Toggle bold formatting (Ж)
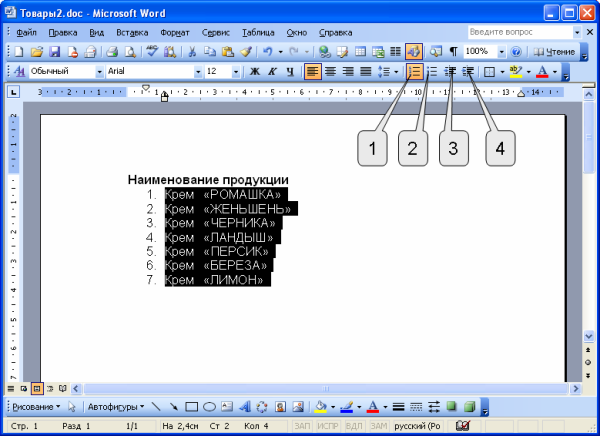The width and height of the screenshot is (600, 436). point(254,72)
